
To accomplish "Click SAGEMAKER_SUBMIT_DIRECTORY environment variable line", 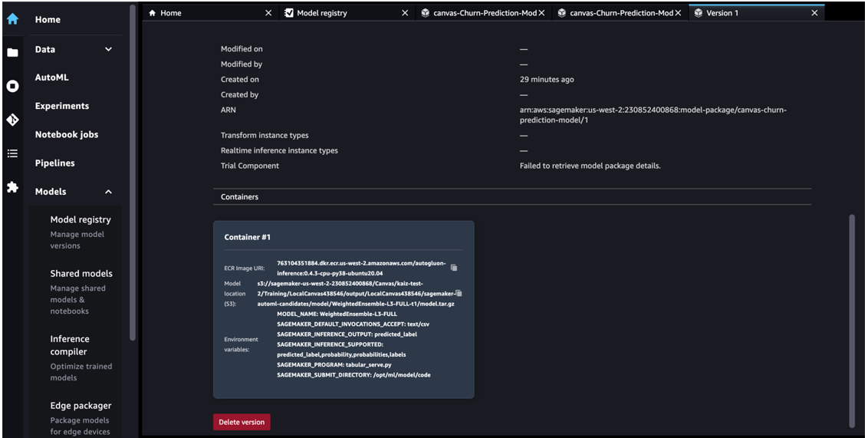I will click(x=353, y=375).
